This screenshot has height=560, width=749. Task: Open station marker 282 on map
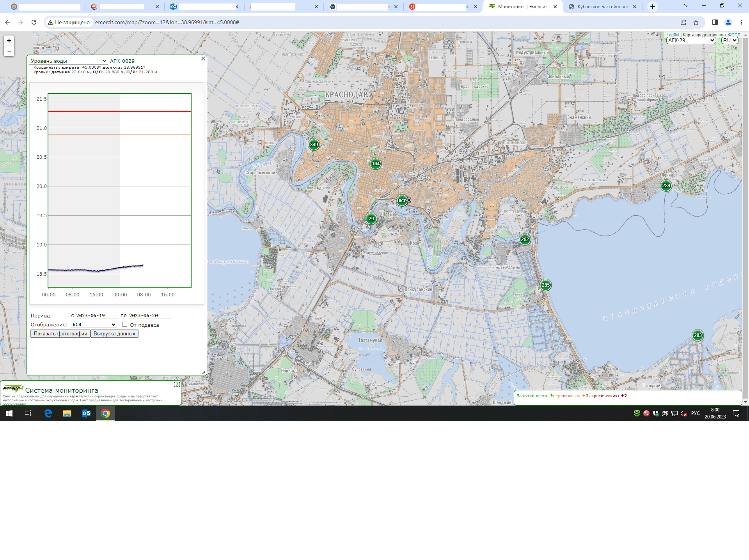525,239
